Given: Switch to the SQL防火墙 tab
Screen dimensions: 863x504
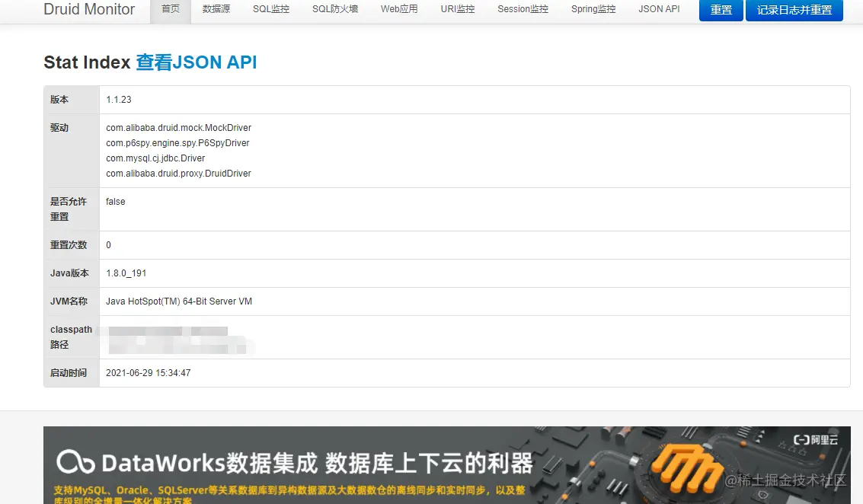Looking at the screenshot, I should pyautogui.click(x=335, y=9).
